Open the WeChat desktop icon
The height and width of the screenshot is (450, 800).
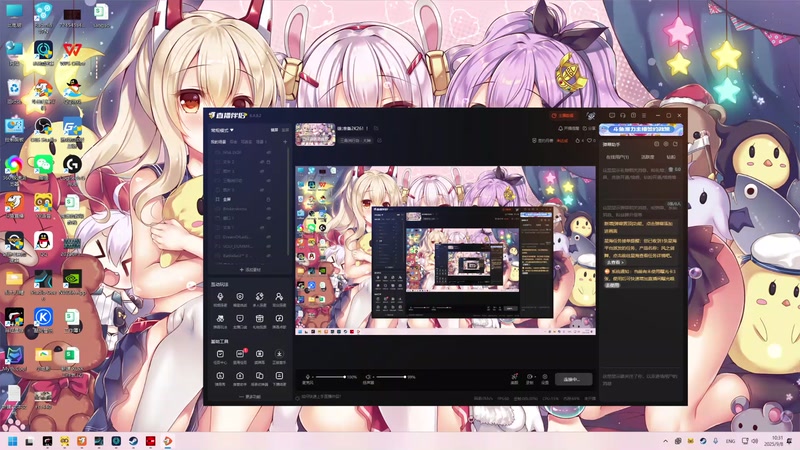coord(43,168)
